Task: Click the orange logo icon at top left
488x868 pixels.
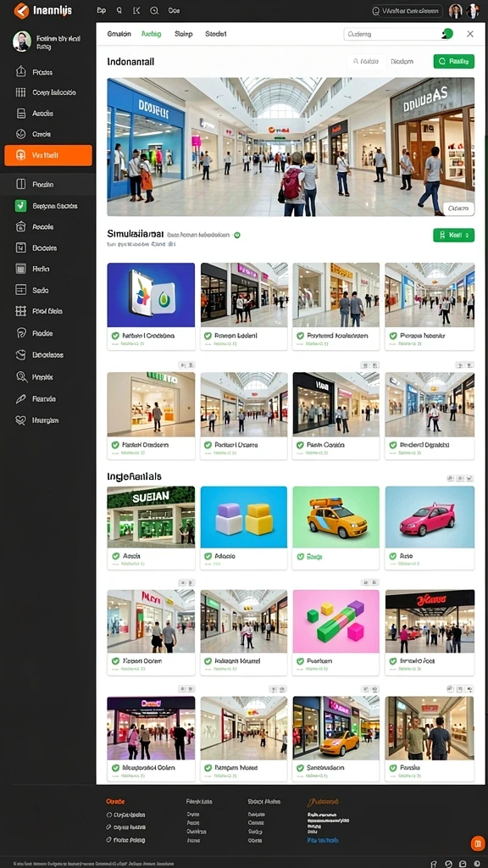Action: point(21,10)
